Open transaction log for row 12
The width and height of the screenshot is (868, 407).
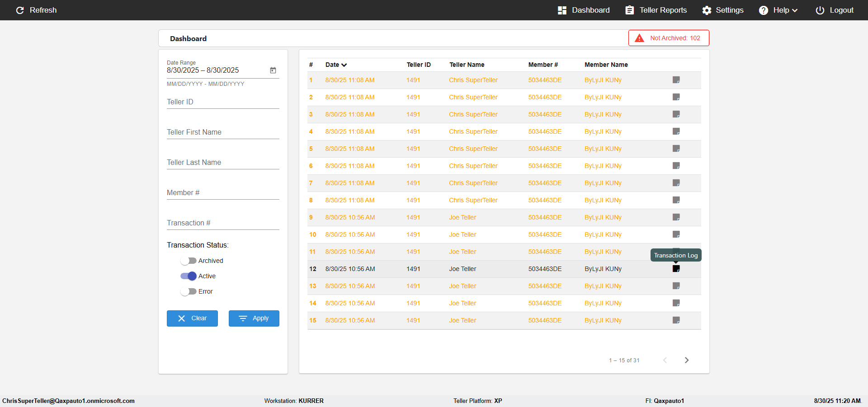(x=676, y=269)
